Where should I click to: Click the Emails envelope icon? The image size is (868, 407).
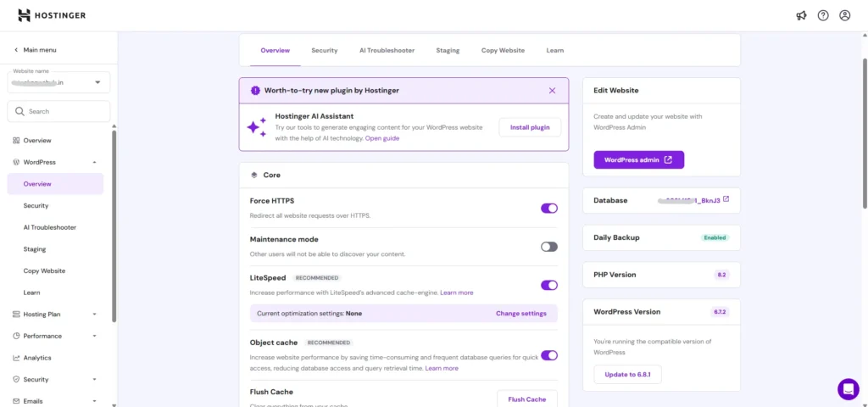tap(16, 401)
